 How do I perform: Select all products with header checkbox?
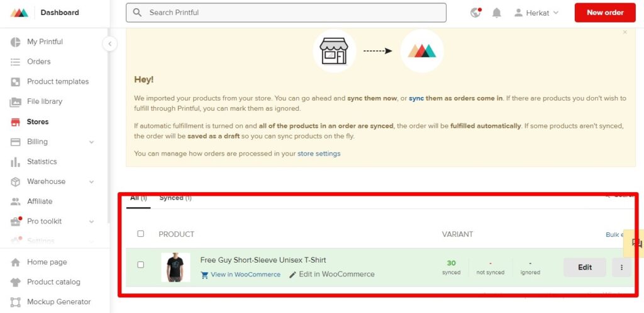pyautogui.click(x=141, y=234)
